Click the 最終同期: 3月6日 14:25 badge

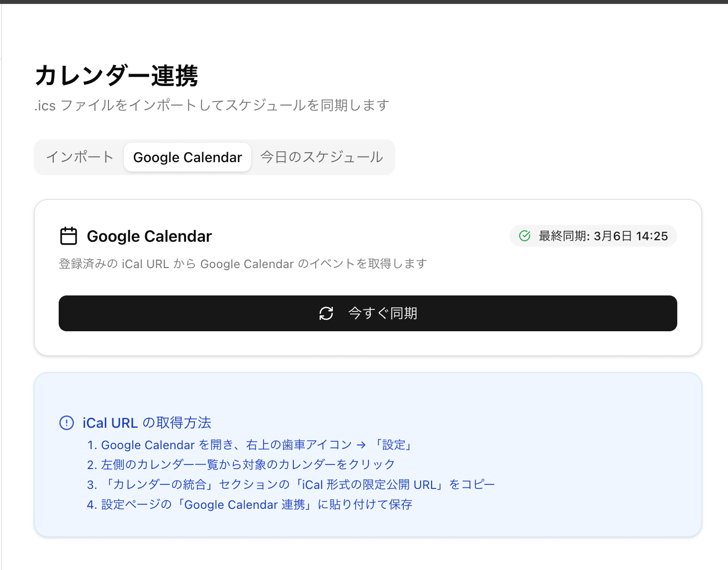[593, 236]
